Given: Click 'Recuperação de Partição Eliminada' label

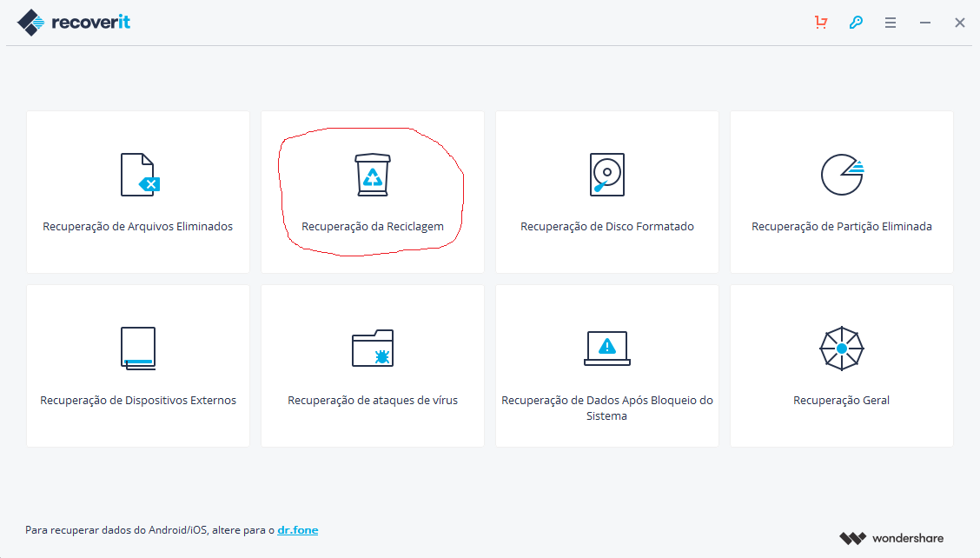Looking at the screenshot, I should tap(842, 227).
